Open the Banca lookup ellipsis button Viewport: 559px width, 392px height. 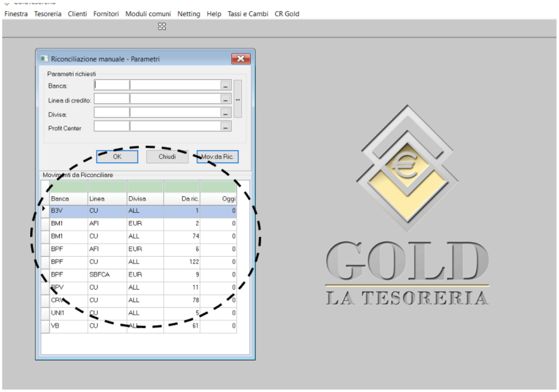click(225, 86)
